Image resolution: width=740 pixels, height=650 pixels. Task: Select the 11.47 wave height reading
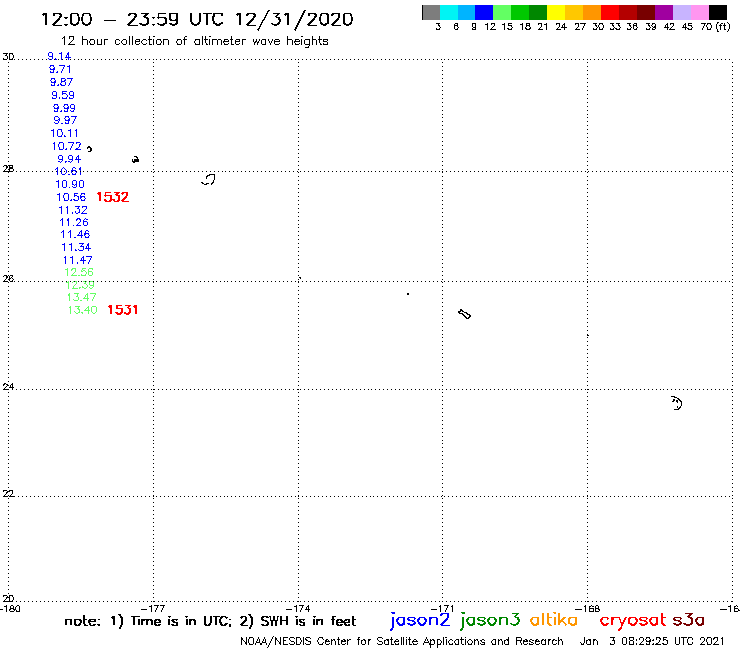[x=77, y=260]
